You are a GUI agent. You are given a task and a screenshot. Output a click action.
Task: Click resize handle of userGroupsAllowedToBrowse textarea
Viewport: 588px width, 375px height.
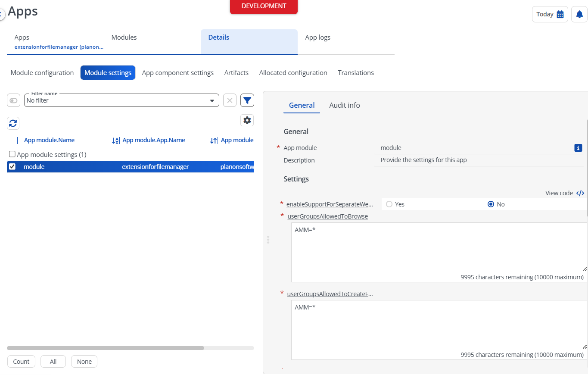tap(585, 269)
